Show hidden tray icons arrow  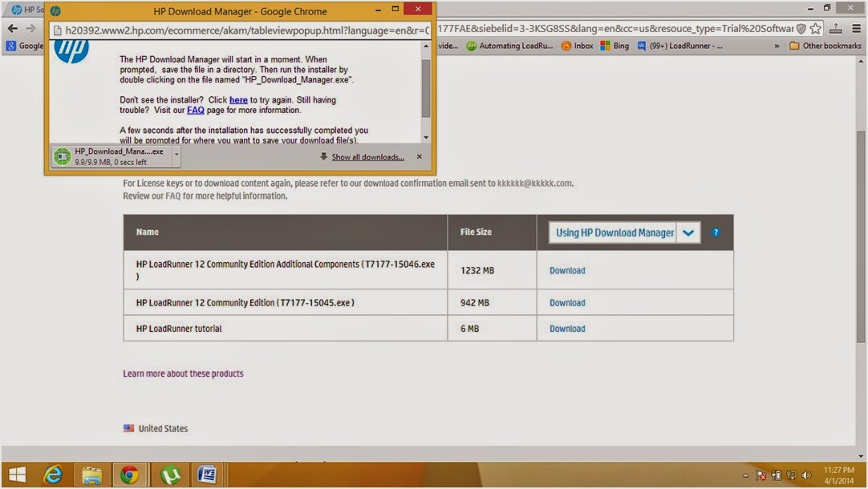click(745, 475)
